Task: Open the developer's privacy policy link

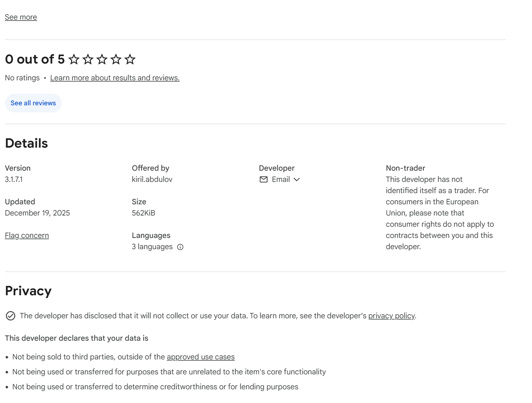Action: [x=391, y=316]
